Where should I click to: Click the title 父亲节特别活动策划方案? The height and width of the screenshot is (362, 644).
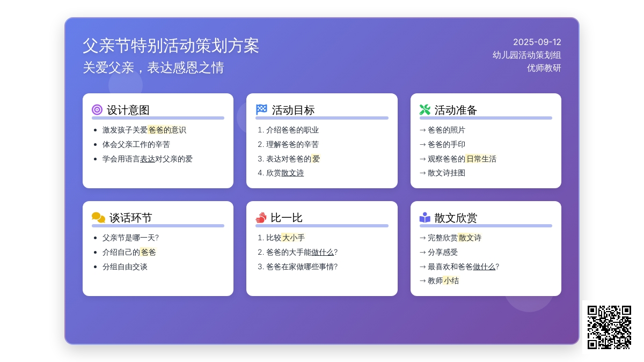(171, 46)
